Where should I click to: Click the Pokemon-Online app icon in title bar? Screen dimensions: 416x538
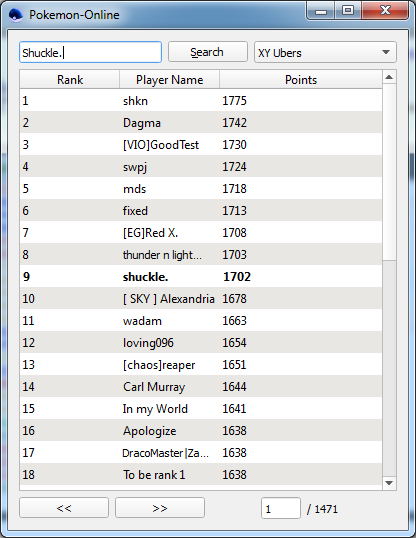pos(15,15)
